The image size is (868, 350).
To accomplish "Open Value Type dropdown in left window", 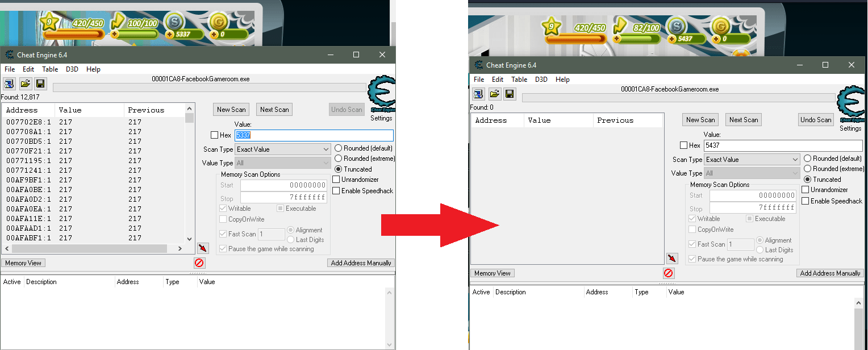I will pos(282,163).
